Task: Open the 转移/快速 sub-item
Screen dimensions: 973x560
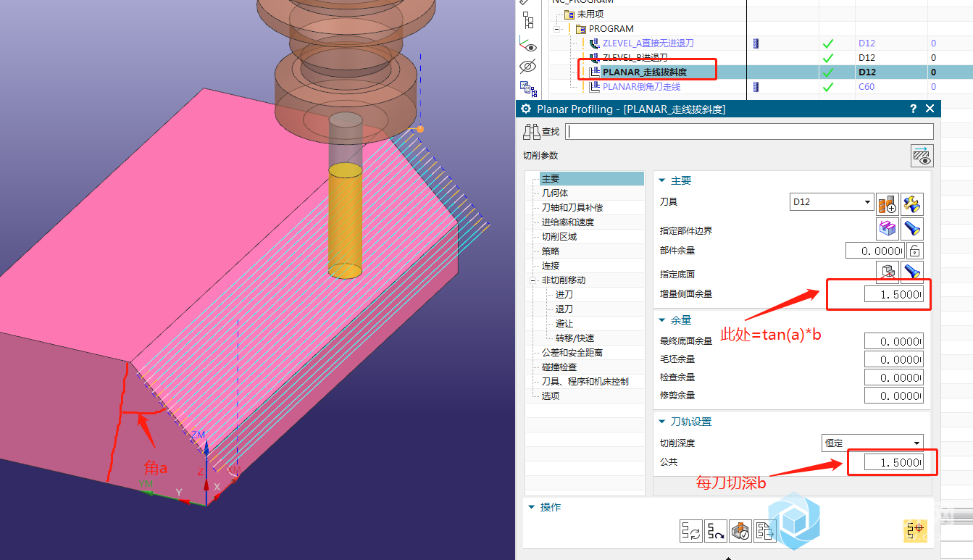Action: click(x=575, y=338)
